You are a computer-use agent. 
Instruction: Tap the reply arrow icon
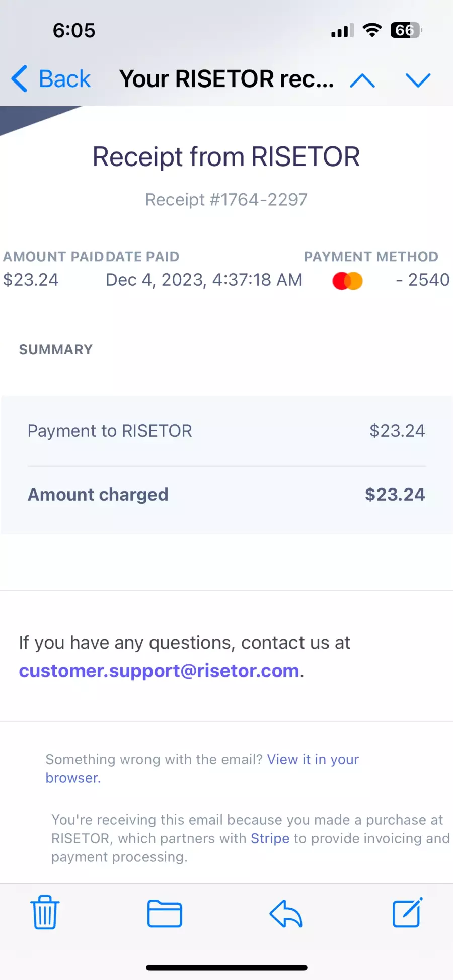point(286,913)
